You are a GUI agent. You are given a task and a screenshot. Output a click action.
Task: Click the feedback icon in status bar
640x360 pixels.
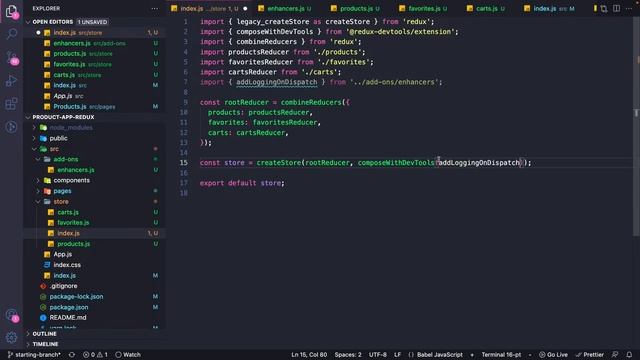coord(615,355)
